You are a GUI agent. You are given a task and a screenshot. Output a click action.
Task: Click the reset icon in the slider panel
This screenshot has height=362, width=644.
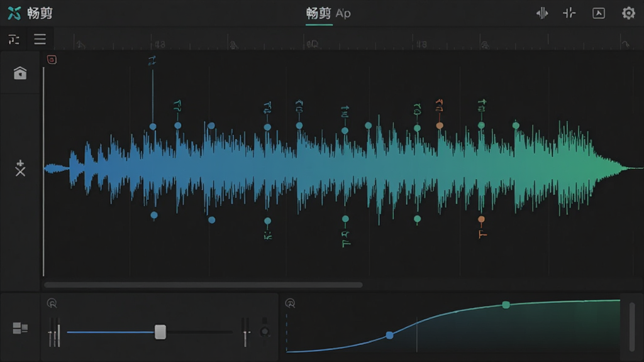tap(52, 304)
